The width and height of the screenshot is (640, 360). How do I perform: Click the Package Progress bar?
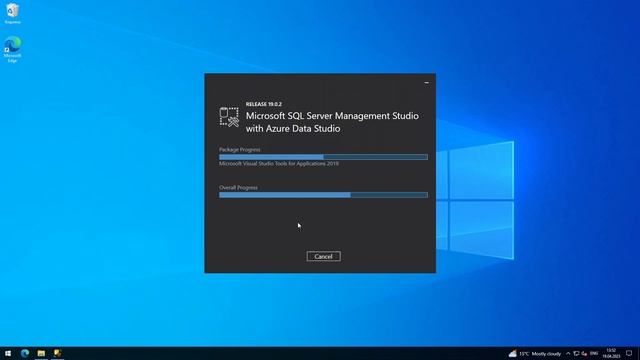[323, 157]
